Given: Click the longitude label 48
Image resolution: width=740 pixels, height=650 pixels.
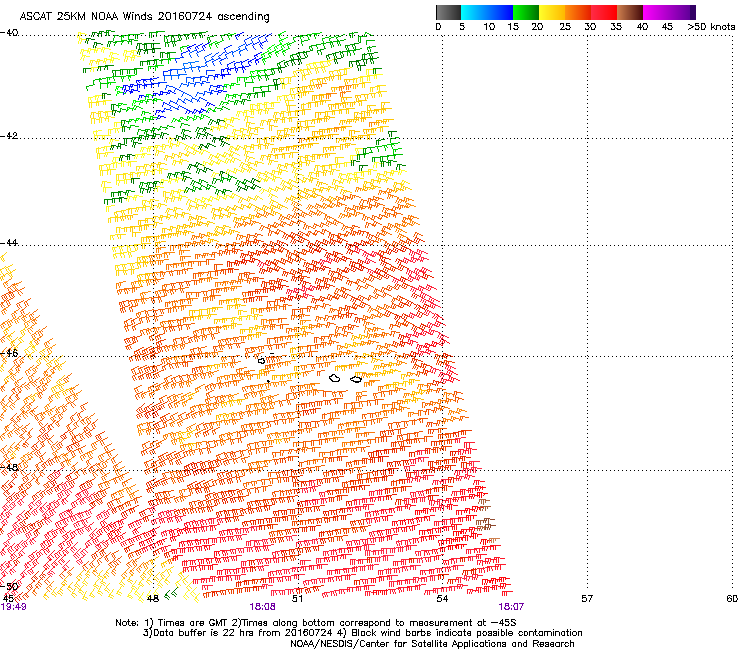Looking at the screenshot, I should click(x=153, y=599).
